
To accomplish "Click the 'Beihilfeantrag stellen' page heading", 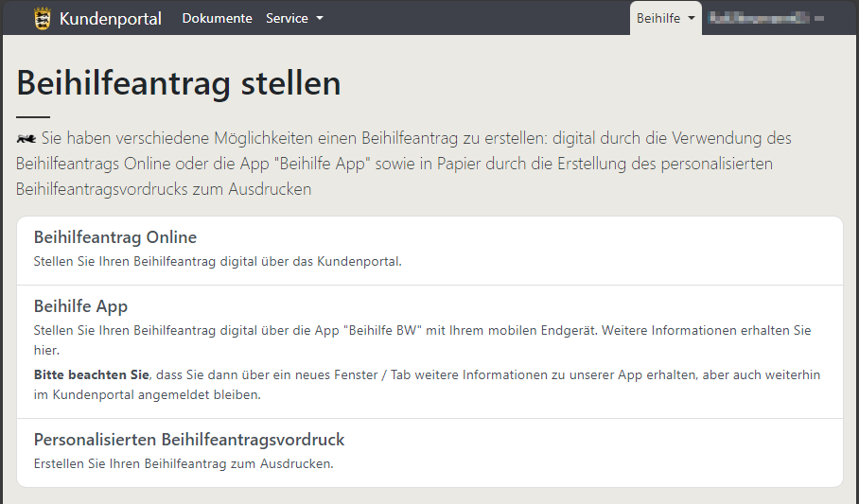I will [179, 83].
